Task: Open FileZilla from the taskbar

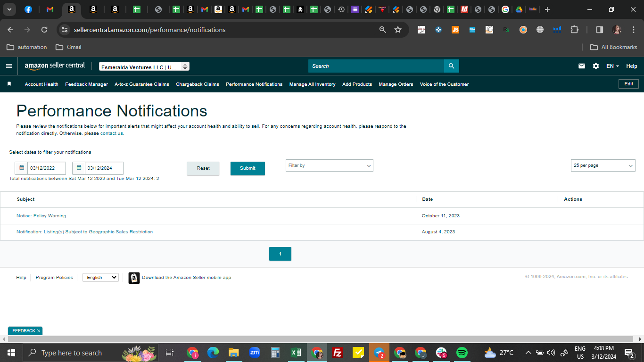Action: point(338,353)
